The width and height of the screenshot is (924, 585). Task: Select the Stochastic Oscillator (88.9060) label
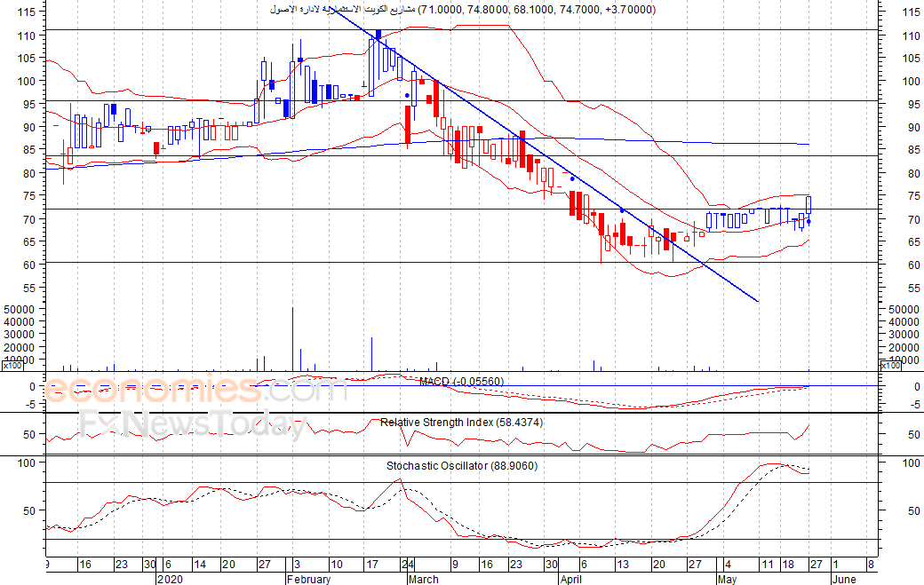click(x=462, y=465)
